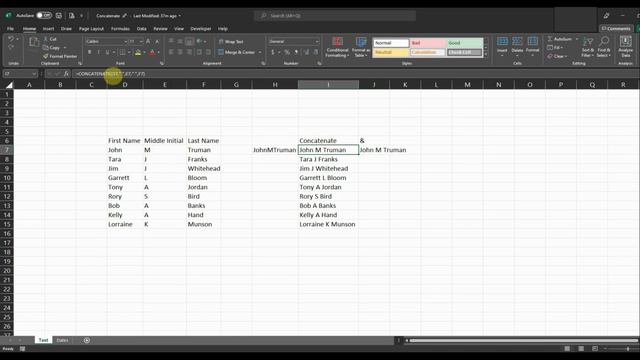Image resolution: width=640 pixels, height=360 pixels.
Task: Decrease the font size
Action: click(x=157, y=41)
